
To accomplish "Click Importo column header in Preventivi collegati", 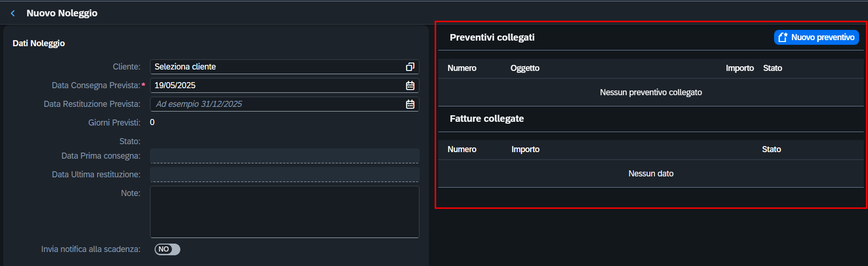I will coord(740,68).
